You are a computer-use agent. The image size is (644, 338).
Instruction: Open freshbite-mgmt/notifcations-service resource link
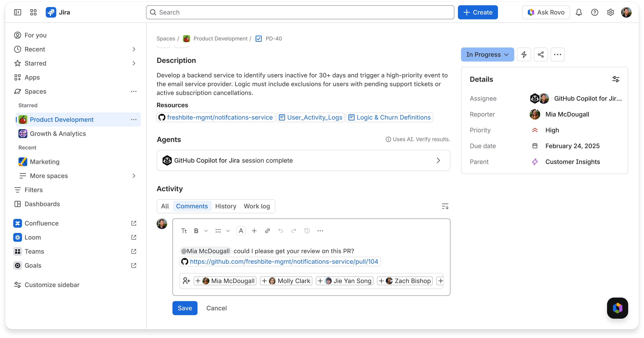point(216,117)
